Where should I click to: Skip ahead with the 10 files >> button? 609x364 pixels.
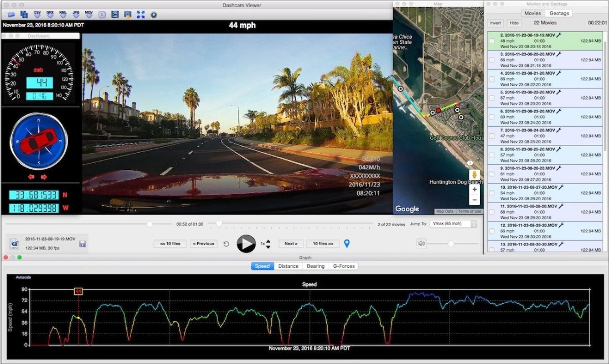click(323, 243)
